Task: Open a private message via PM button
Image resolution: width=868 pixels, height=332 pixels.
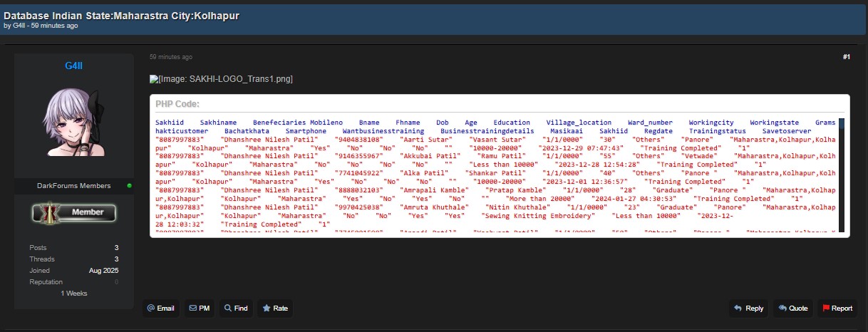Action: click(x=199, y=308)
